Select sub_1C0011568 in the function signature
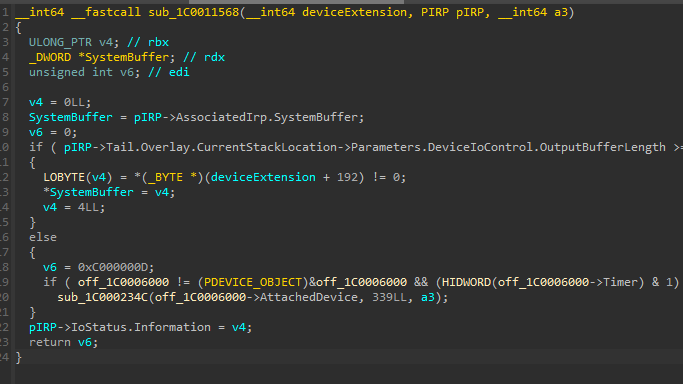The width and height of the screenshot is (683, 384). (x=193, y=12)
